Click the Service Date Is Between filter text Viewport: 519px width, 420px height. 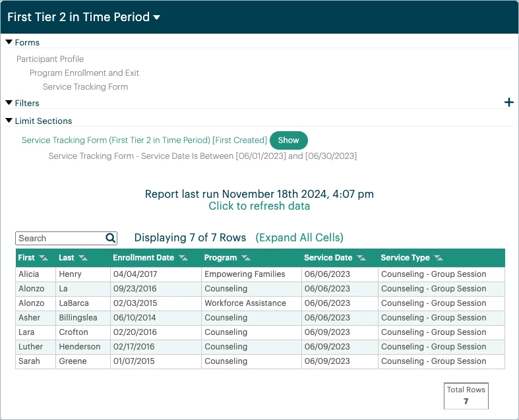[x=202, y=156]
